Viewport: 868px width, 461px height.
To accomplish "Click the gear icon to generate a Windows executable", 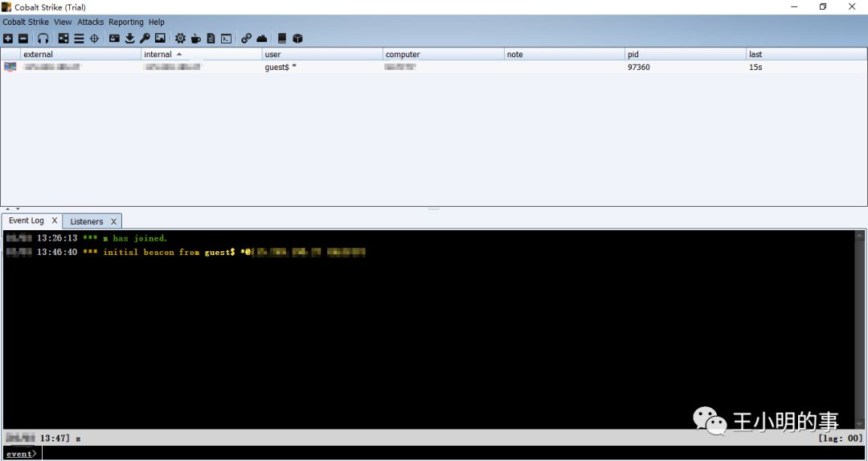I will click(180, 39).
